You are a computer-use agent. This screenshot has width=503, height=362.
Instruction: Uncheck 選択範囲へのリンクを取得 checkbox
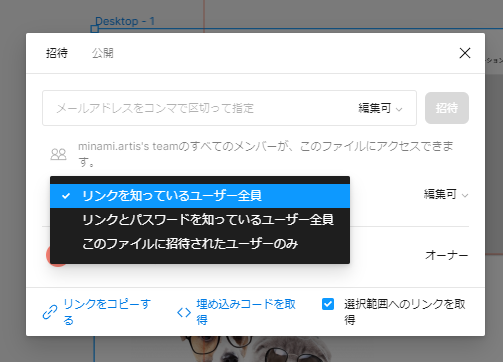(x=328, y=304)
